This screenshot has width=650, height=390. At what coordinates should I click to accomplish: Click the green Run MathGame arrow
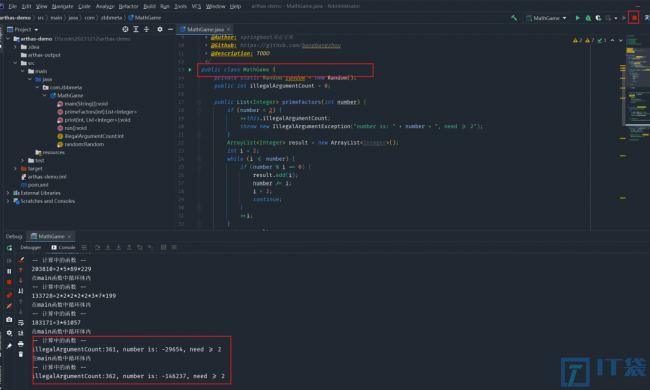point(577,18)
